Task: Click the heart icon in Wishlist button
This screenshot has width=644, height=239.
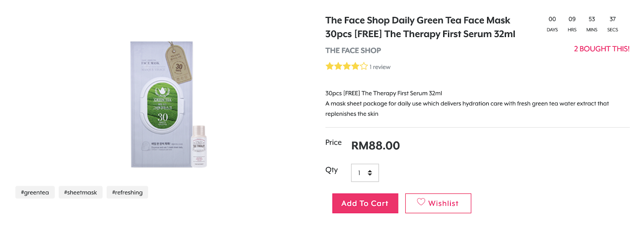Action: tap(421, 202)
